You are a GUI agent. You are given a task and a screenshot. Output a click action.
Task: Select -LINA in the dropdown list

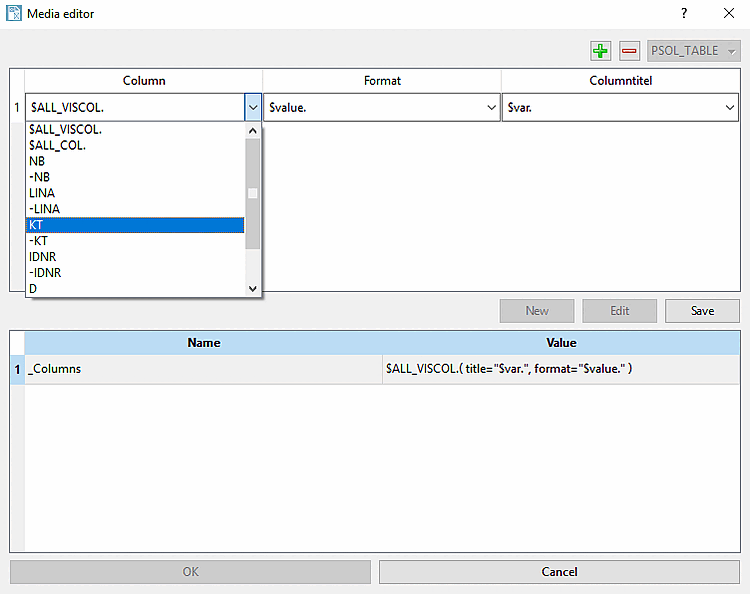pyautogui.click(x=135, y=209)
